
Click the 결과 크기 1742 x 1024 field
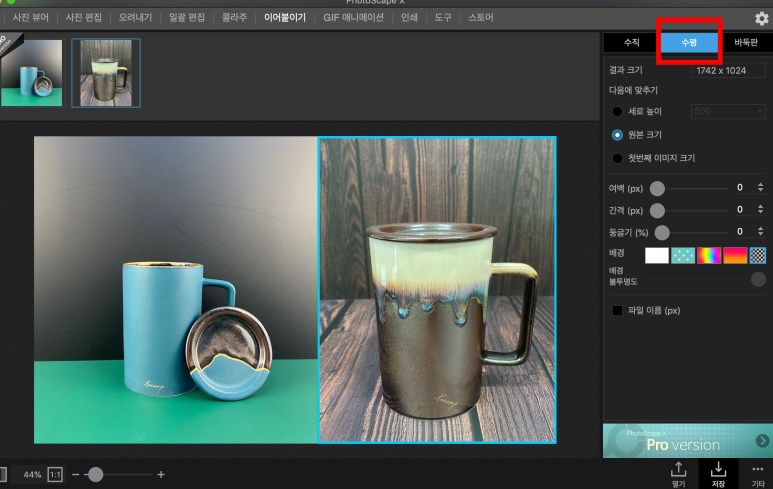point(728,70)
